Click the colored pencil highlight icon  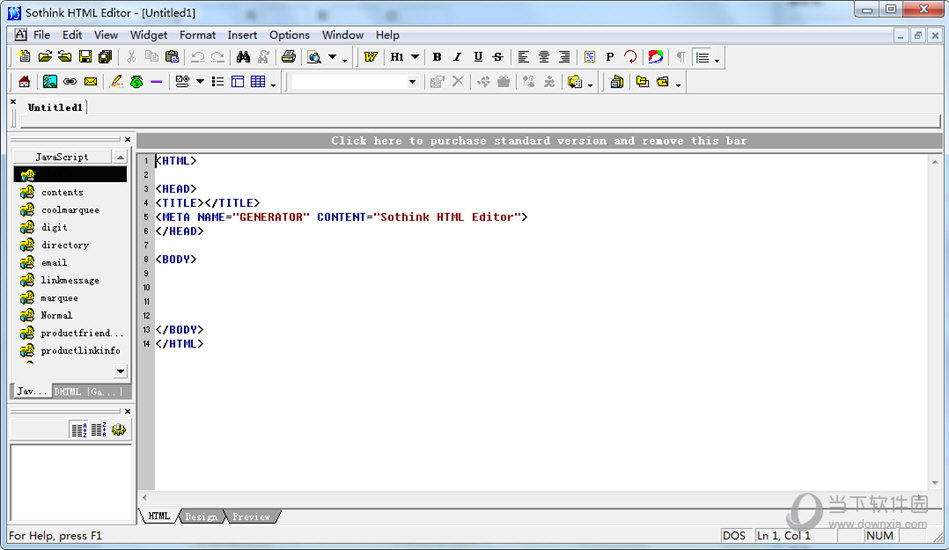[x=116, y=82]
